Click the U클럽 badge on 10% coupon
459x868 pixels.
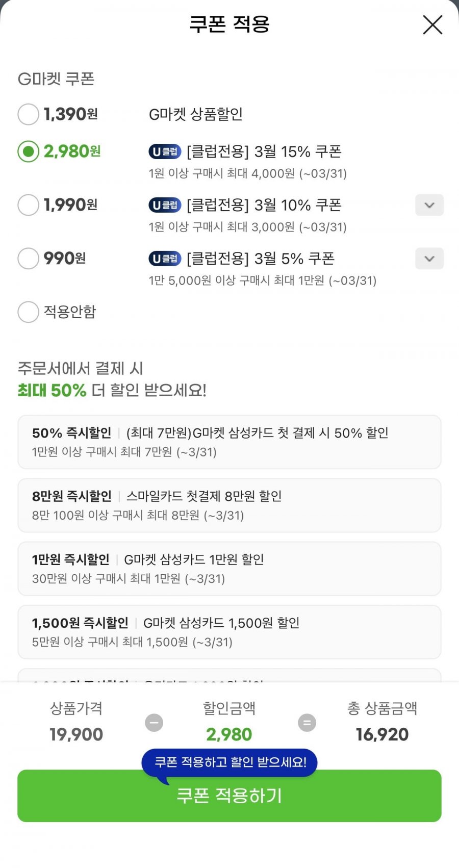click(x=165, y=205)
